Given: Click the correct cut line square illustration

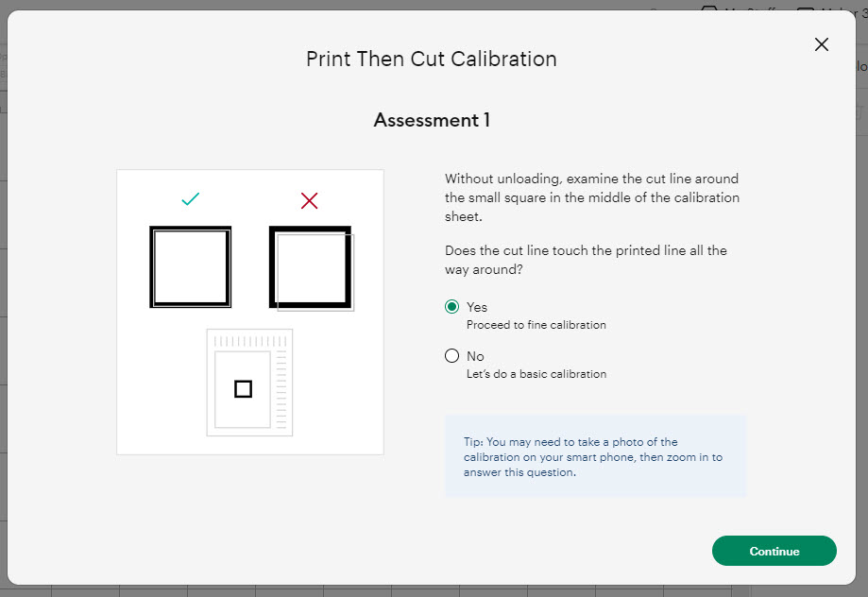Looking at the screenshot, I should 190,266.
